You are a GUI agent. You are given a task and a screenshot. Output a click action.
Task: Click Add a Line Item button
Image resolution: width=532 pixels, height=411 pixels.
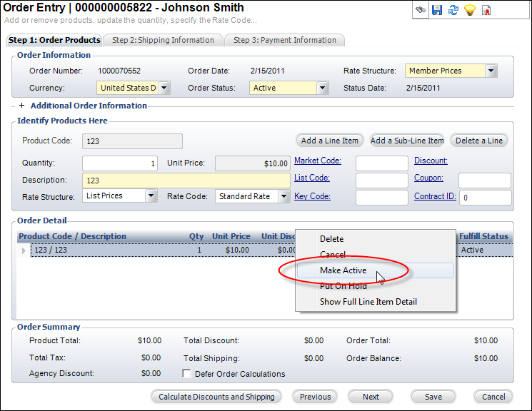click(x=329, y=141)
